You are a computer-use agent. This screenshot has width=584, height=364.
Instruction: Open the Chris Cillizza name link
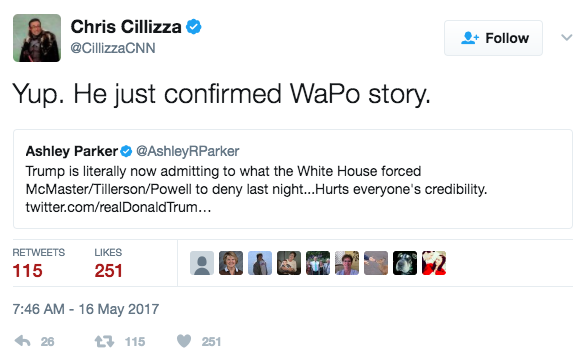[x=126, y=27]
